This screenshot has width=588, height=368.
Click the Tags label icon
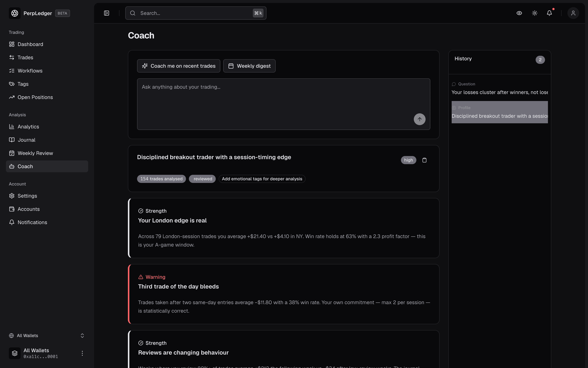(x=12, y=84)
